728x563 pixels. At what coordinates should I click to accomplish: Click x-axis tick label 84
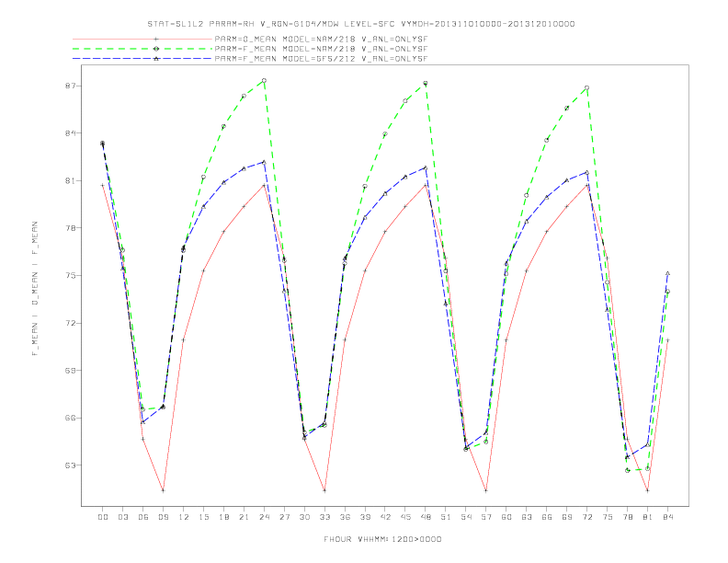point(668,517)
